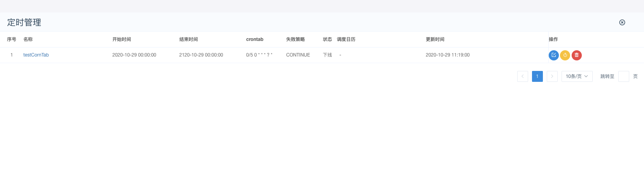
Task: Select the 结束时间 column header
Action: pos(189,39)
